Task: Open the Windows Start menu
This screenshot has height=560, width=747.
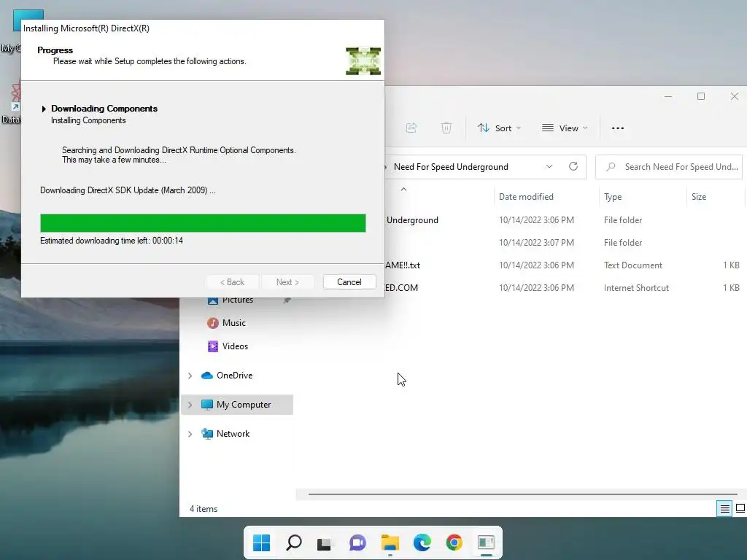Action: 261,542
